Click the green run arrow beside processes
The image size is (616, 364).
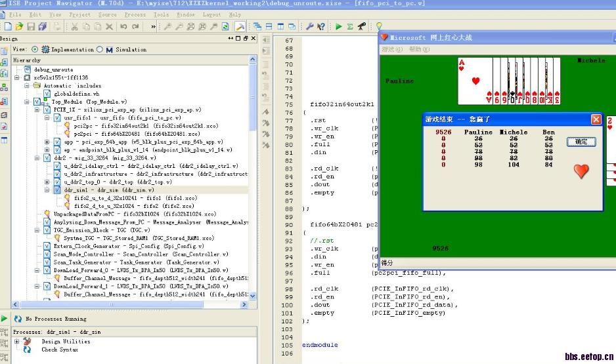click(5, 319)
